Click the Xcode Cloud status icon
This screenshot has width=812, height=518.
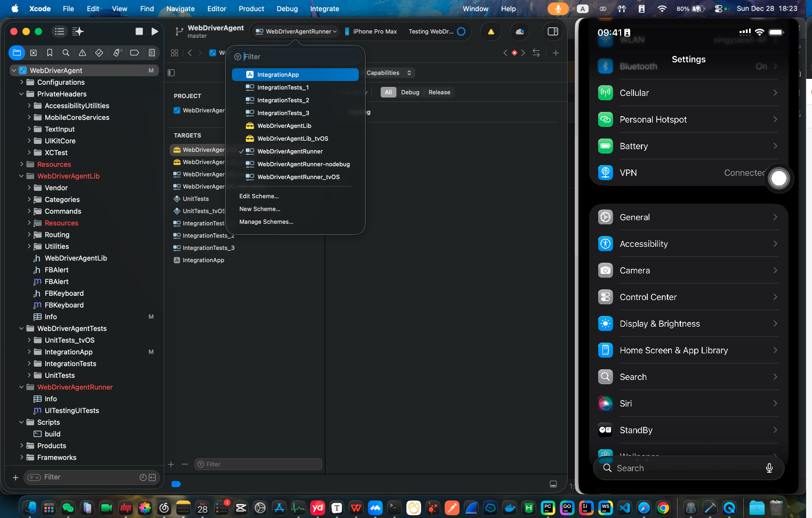pyautogui.click(x=520, y=31)
